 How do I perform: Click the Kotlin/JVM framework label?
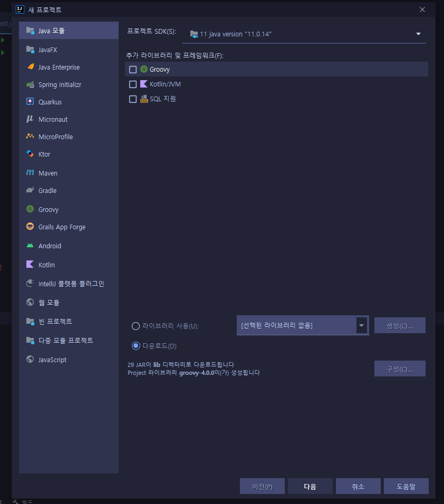tap(165, 84)
